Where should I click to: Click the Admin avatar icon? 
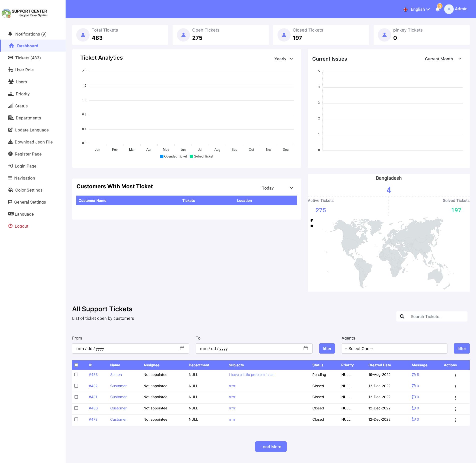(x=449, y=9)
